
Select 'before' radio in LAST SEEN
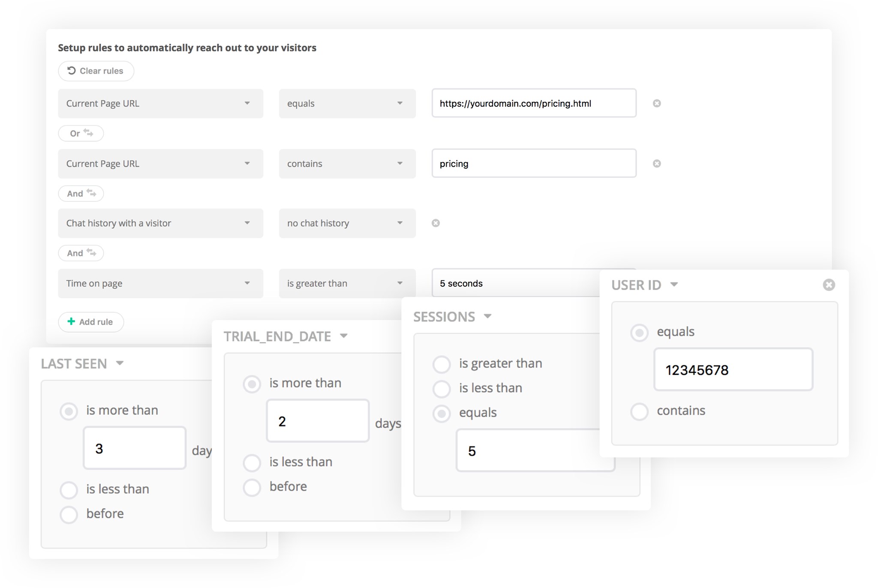pos(69,515)
